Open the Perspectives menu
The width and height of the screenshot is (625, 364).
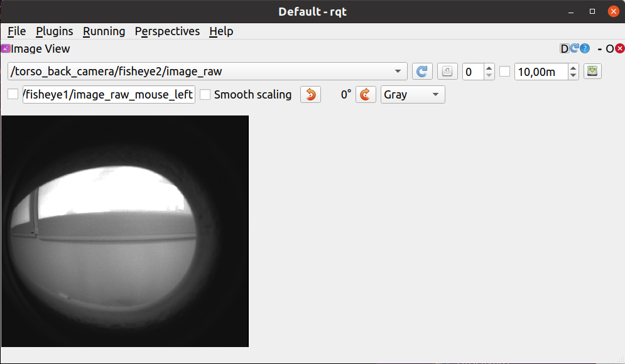pos(167,31)
